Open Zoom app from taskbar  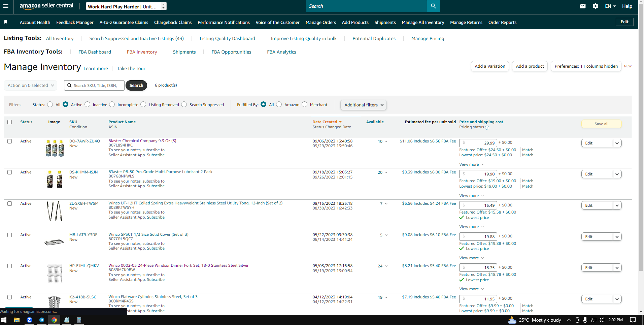click(29, 320)
